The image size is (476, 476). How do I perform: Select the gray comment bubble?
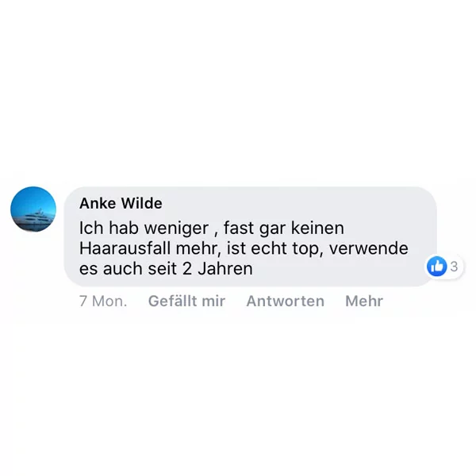tap(250, 236)
